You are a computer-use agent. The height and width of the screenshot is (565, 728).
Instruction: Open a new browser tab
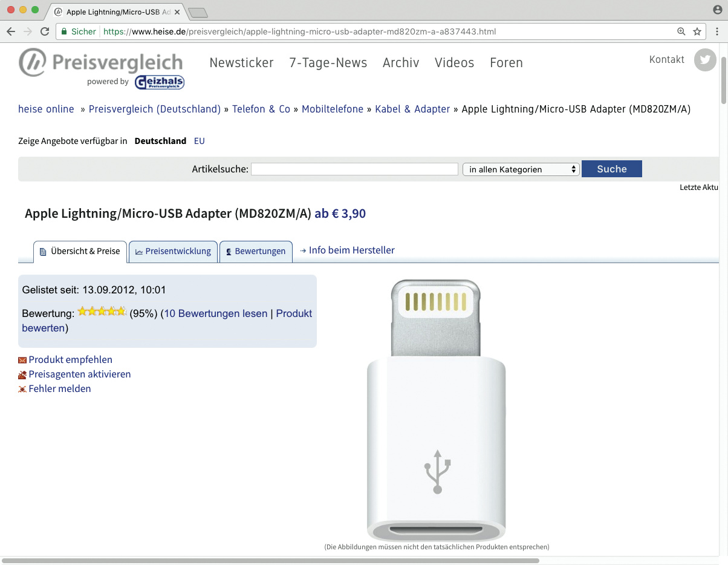[x=198, y=12]
